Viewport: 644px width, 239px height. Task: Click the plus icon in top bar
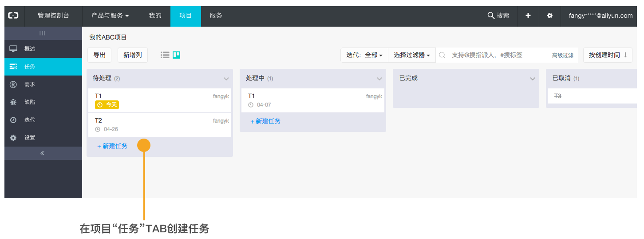click(x=528, y=16)
